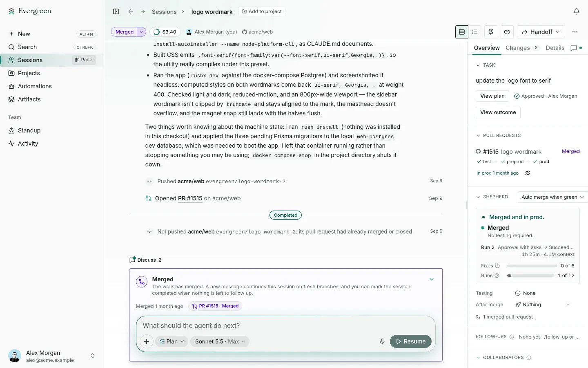Click the Follow-ups info icon
The height and width of the screenshot is (368, 588).
[512, 337]
